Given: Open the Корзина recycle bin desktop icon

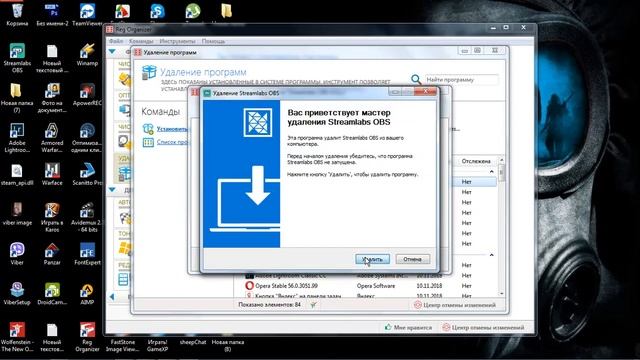Looking at the screenshot, I should pyautogui.click(x=17, y=14).
